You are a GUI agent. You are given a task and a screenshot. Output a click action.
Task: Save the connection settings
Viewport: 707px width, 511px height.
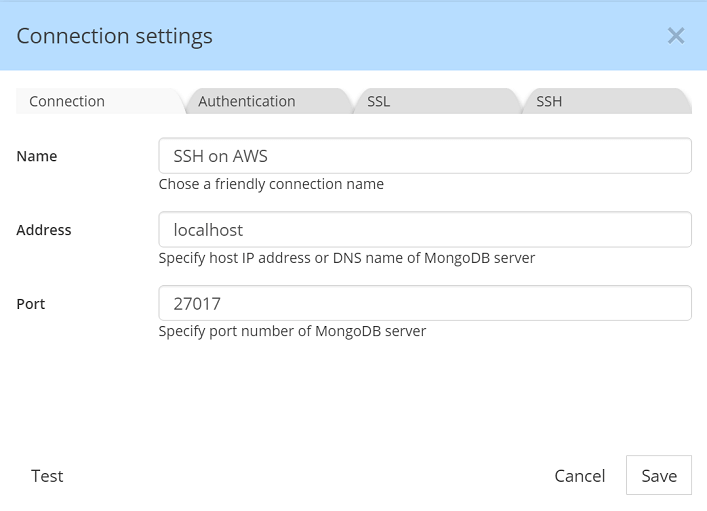click(659, 475)
